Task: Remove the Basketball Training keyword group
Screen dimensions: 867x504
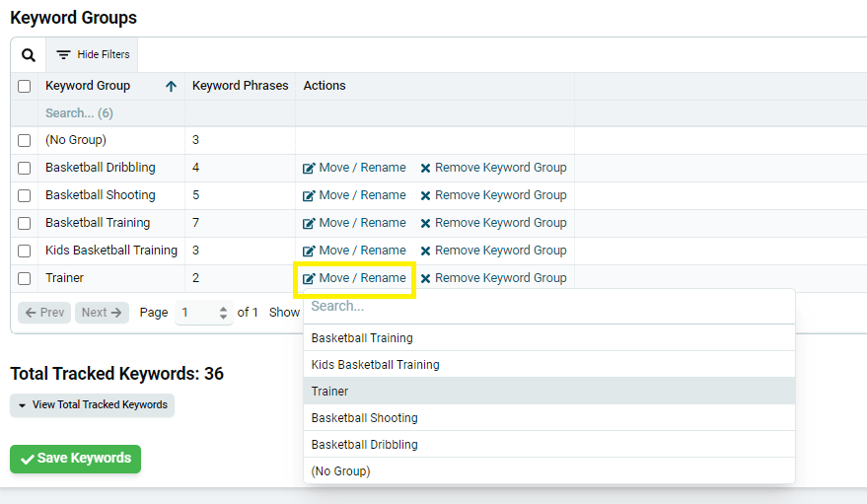Action: [x=493, y=223]
